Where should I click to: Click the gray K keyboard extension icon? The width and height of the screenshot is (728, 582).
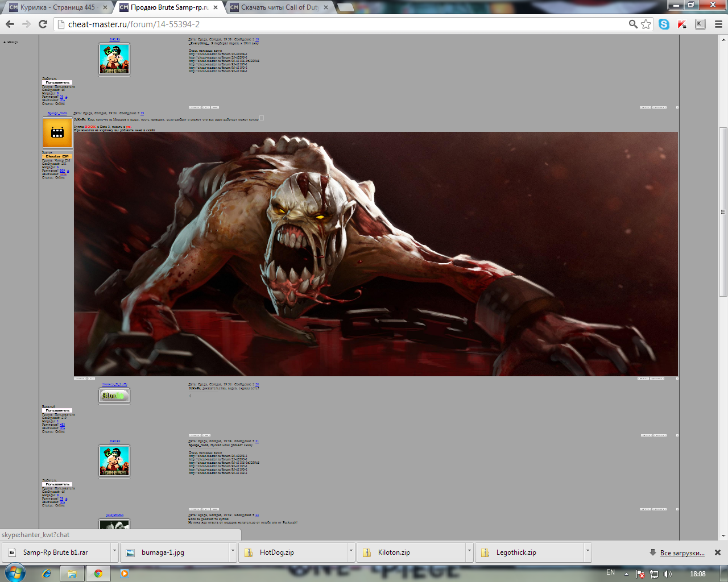[x=700, y=24]
